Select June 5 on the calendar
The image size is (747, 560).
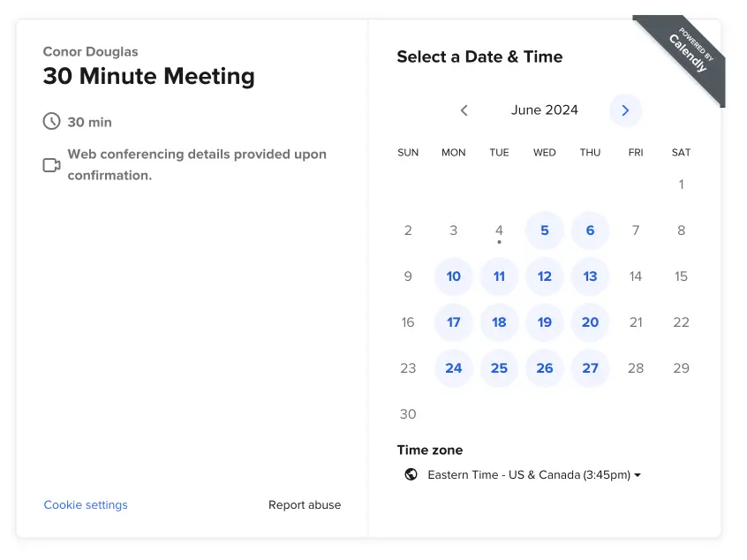pyautogui.click(x=545, y=231)
